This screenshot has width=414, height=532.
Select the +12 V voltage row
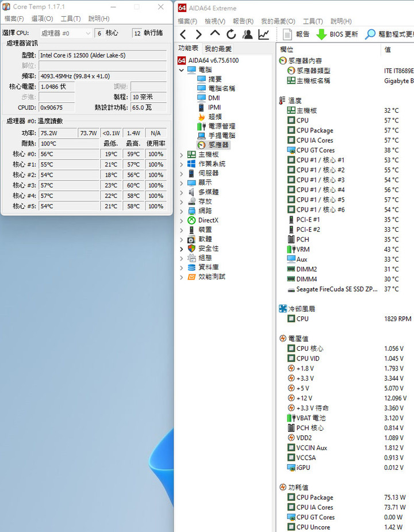346,398
